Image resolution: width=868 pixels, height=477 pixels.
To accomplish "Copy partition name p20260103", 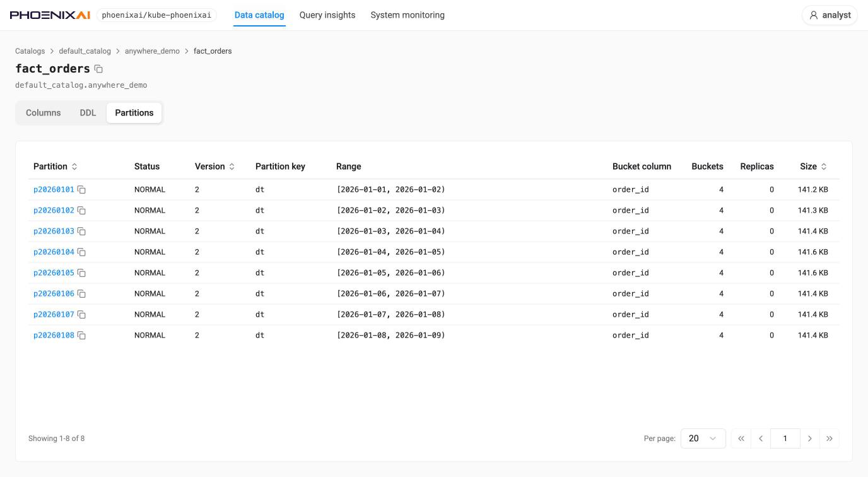I will (x=81, y=232).
